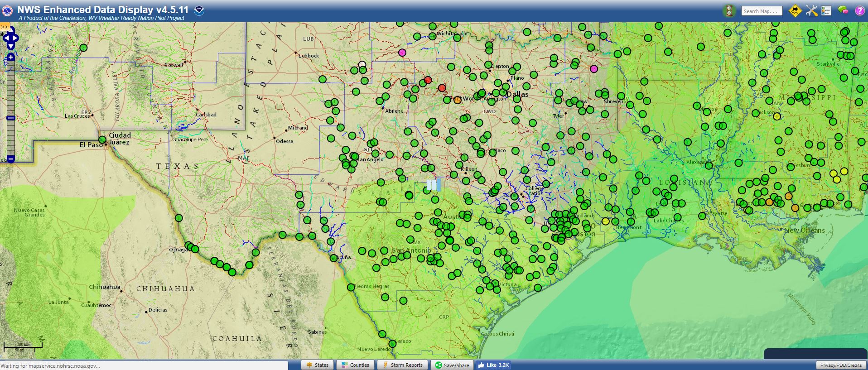Screen dimensions: 868x370
Task: Click the slippery road hazards icon
Action: click(x=795, y=11)
